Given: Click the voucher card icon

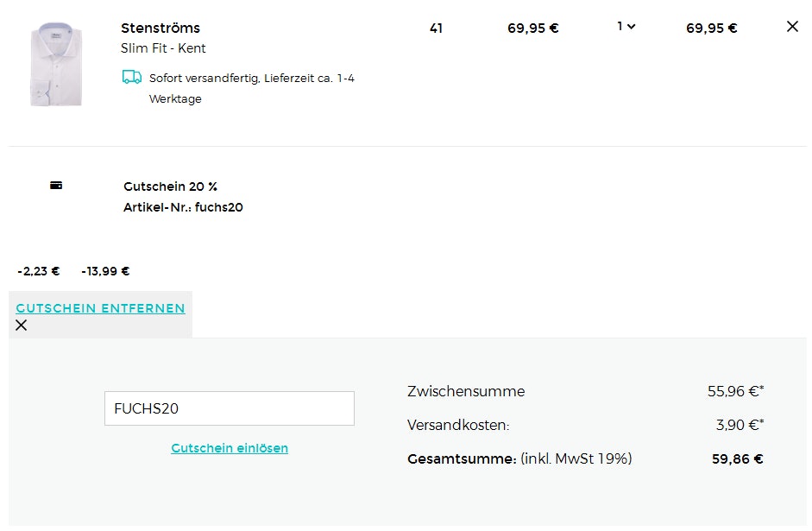Looking at the screenshot, I should 56,186.
